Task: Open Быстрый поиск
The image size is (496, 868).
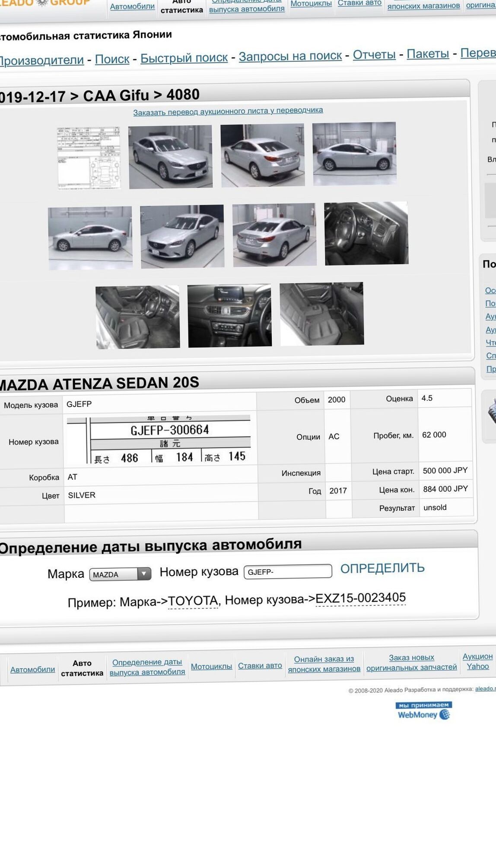Action: coord(184,58)
